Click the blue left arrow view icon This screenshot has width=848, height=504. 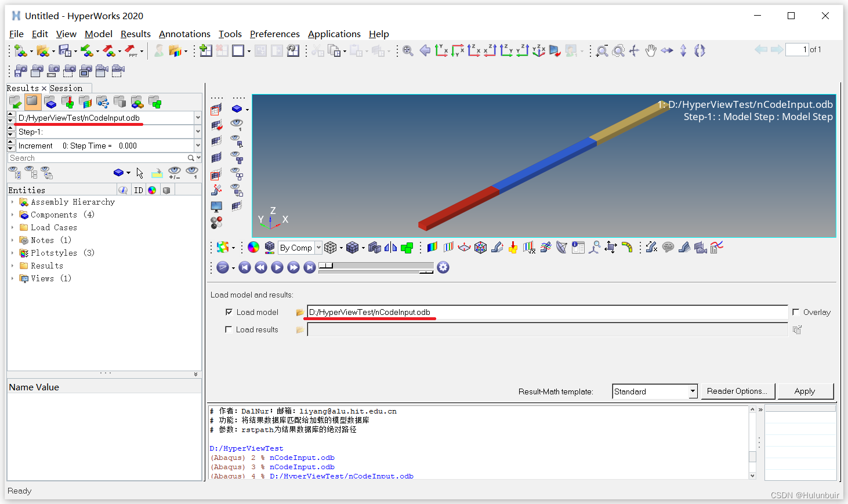coord(425,51)
